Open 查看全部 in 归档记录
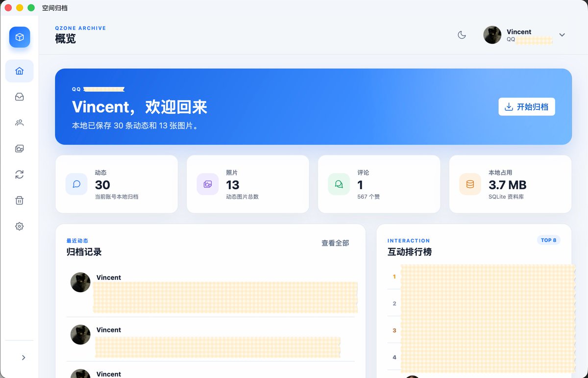This screenshot has height=378, width=588. click(335, 243)
